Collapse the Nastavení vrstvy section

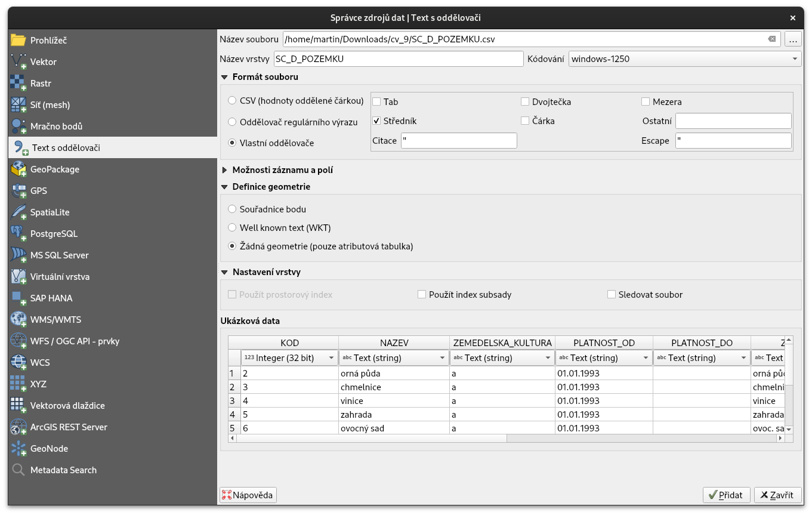tap(224, 272)
